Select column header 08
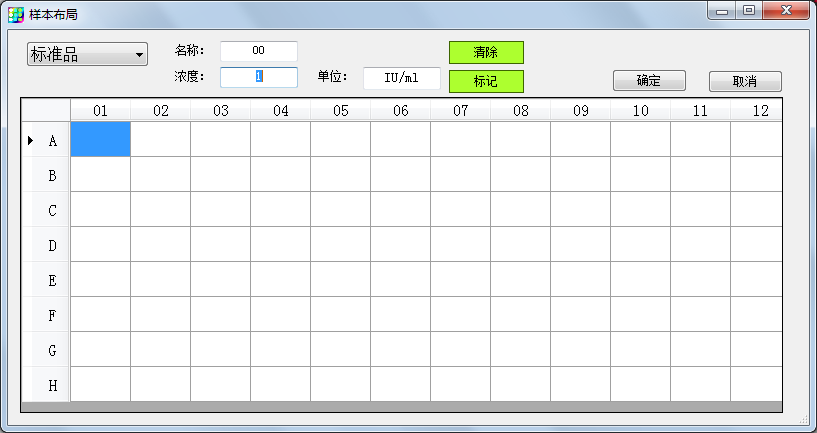This screenshot has width=817, height=433. [521, 110]
